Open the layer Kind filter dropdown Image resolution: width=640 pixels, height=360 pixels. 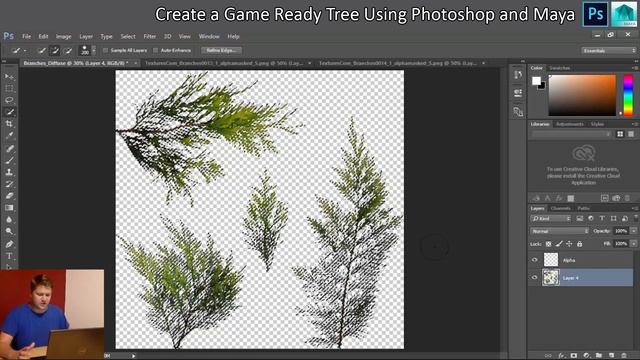tap(551, 219)
